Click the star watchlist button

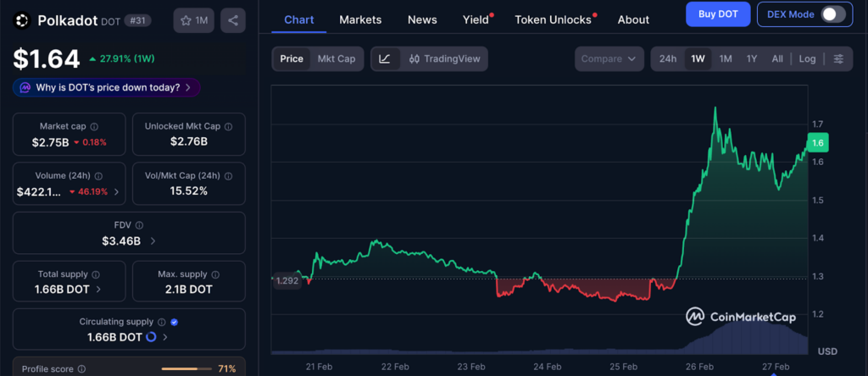194,20
